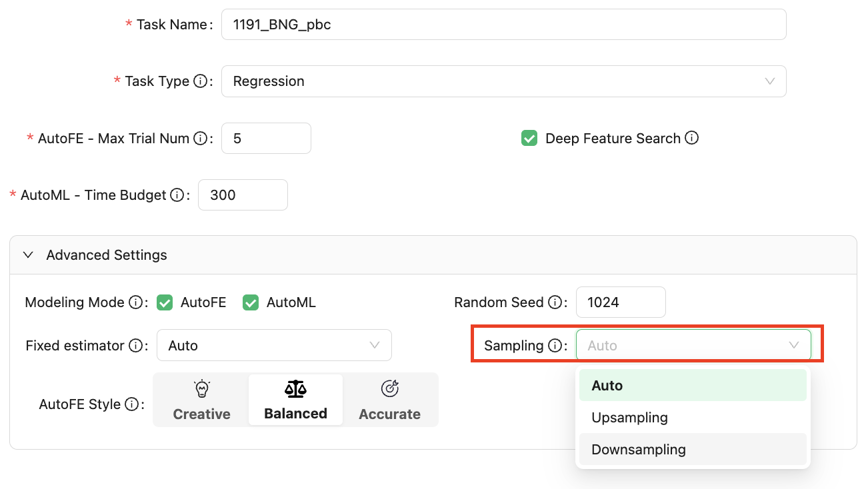The width and height of the screenshot is (868, 489).
Task: Click info icon next to Modeling Mode
Action: [x=135, y=302]
